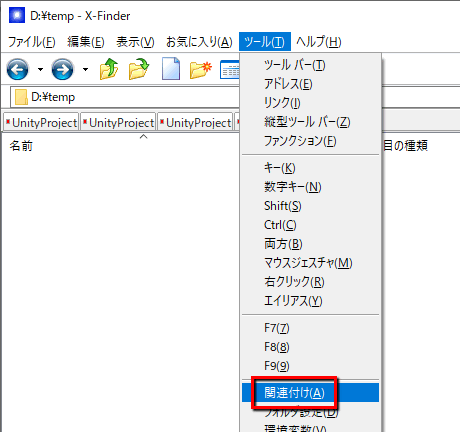The height and width of the screenshot is (432, 460).
Task: Choose F7(7) menu entry
Action: tap(310, 328)
